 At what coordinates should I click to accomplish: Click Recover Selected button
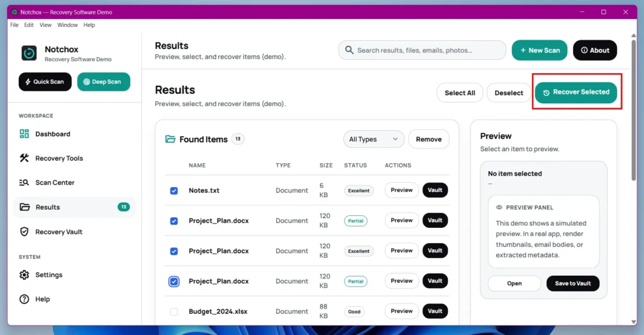pos(576,92)
